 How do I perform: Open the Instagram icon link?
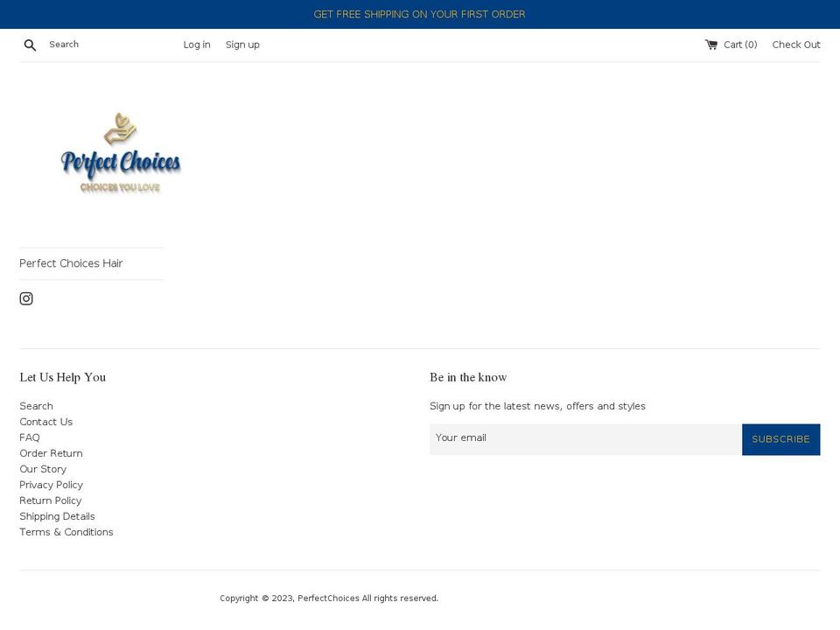click(26, 298)
